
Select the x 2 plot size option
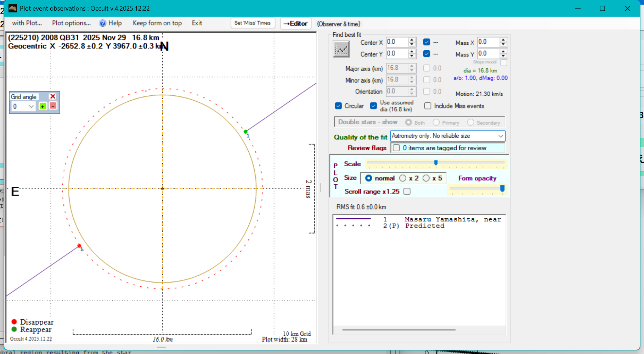click(x=403, y=178)
